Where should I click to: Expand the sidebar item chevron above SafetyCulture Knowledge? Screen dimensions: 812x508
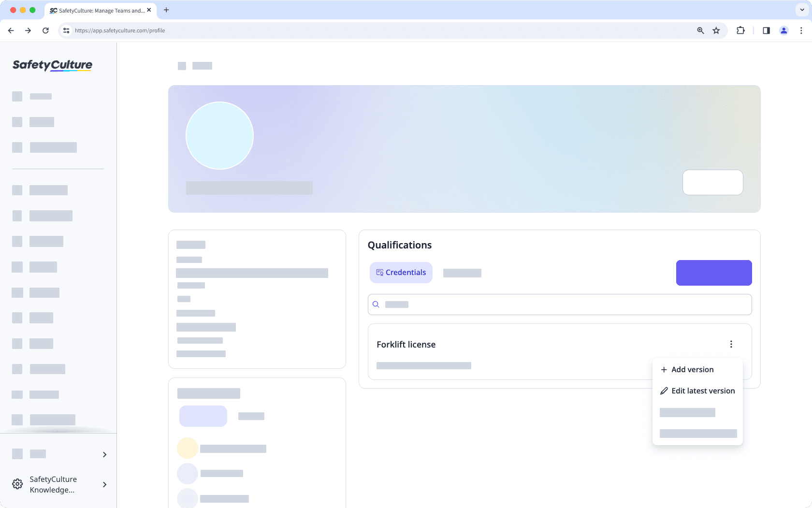click(104, 454)
